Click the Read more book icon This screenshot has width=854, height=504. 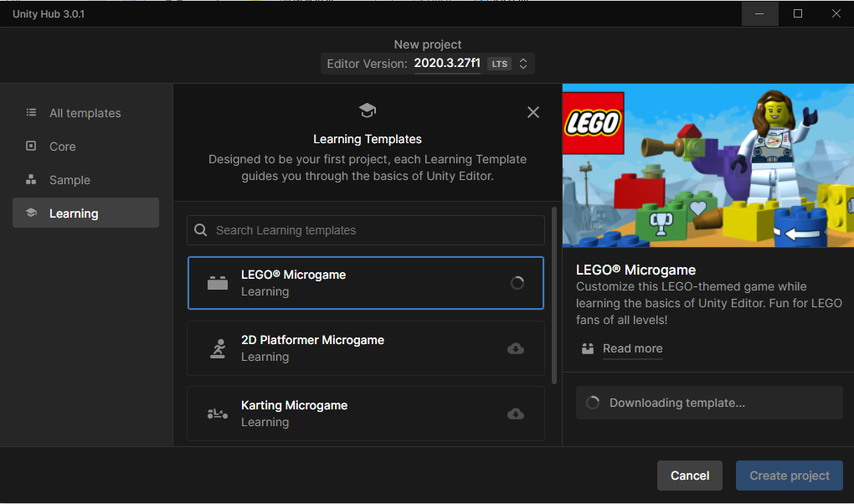pyautogui.click(x=588, y=348)
